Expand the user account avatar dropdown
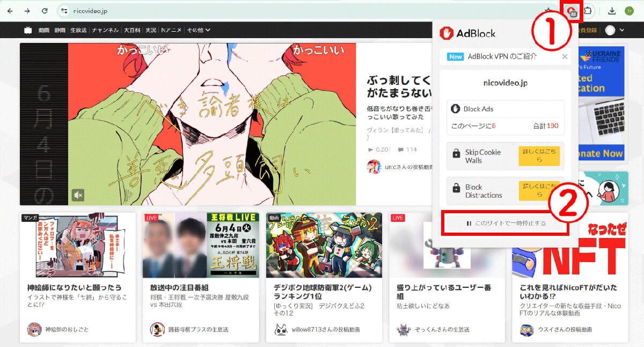The image size is (644, 347). (x=614, y=30)
